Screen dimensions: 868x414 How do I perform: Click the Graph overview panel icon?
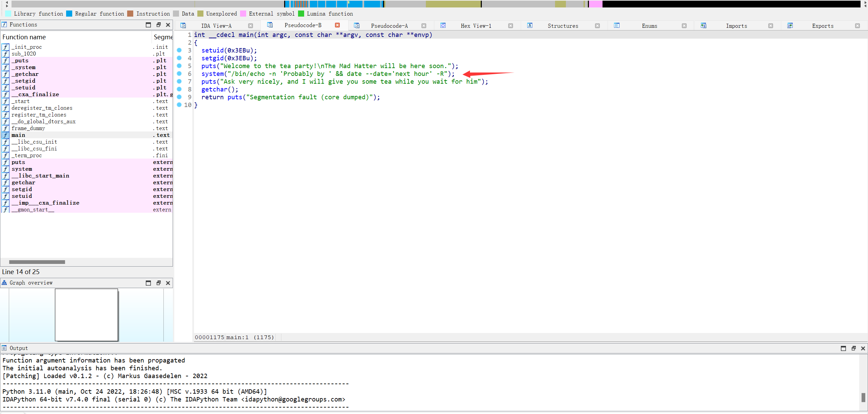click(4, 283)
